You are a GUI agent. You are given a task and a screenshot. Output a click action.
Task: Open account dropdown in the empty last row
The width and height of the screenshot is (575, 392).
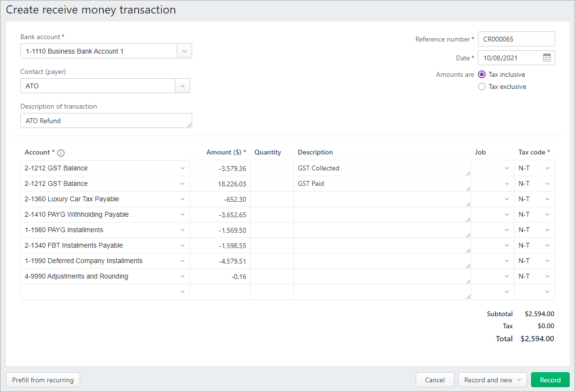point(182,292)
